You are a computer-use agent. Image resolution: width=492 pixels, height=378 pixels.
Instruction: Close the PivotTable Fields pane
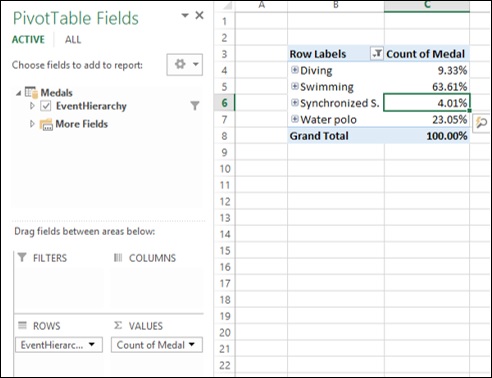[199, 15]
